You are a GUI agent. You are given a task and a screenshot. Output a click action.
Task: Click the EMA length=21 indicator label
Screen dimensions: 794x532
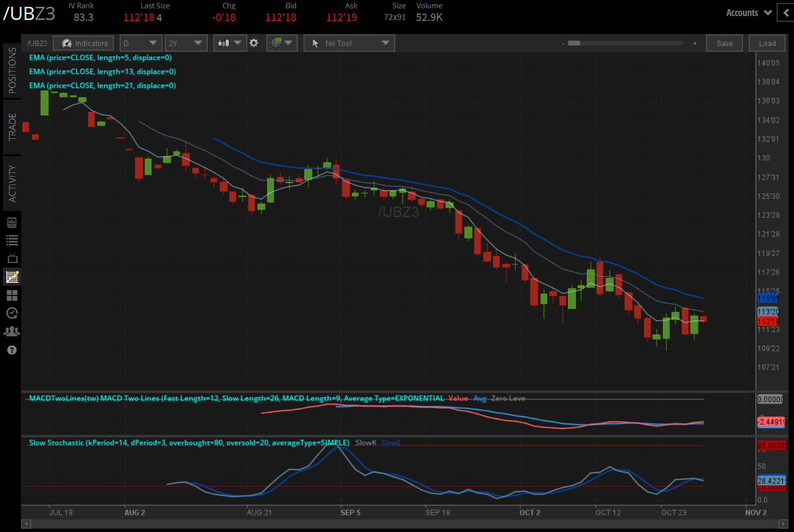coord(102,86)
